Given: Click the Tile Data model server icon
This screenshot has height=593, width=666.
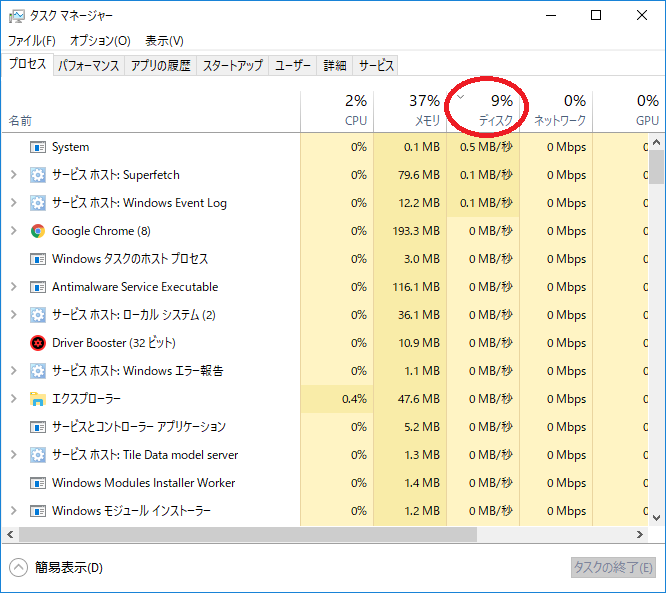Looking at the screenshot, I should click(x=38, y=455).
